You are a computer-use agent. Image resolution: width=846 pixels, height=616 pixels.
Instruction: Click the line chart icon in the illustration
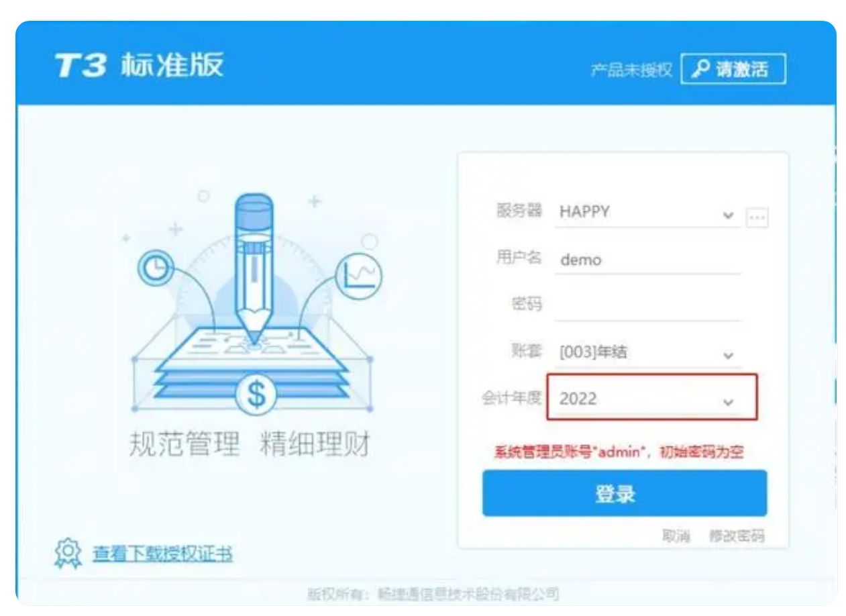tap(359, 276)
